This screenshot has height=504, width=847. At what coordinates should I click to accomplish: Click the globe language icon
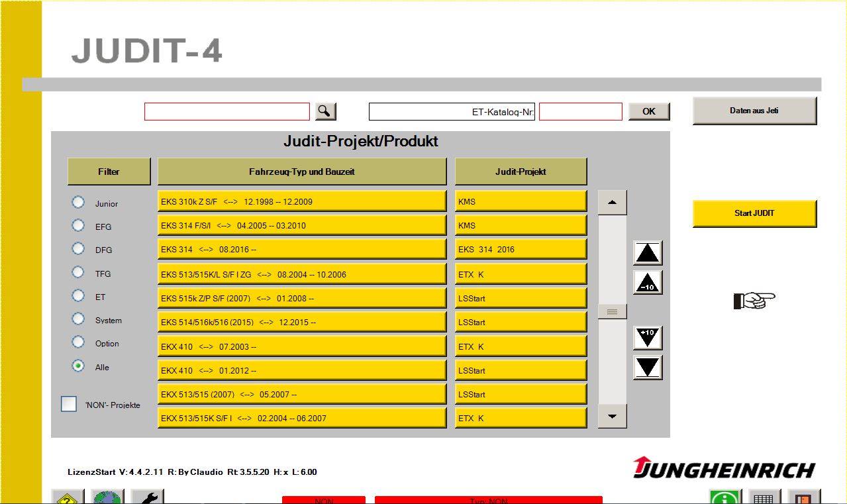108,497
